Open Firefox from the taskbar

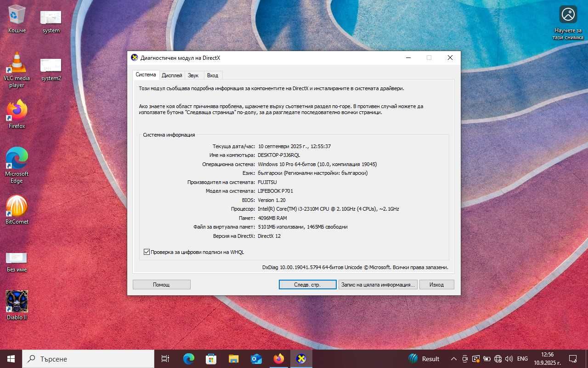pyautogui.click(x=279, y=359)
